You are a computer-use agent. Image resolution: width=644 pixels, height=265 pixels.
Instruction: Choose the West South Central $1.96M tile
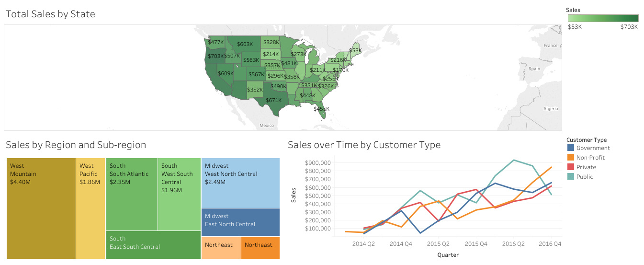(x=179, y=194)
